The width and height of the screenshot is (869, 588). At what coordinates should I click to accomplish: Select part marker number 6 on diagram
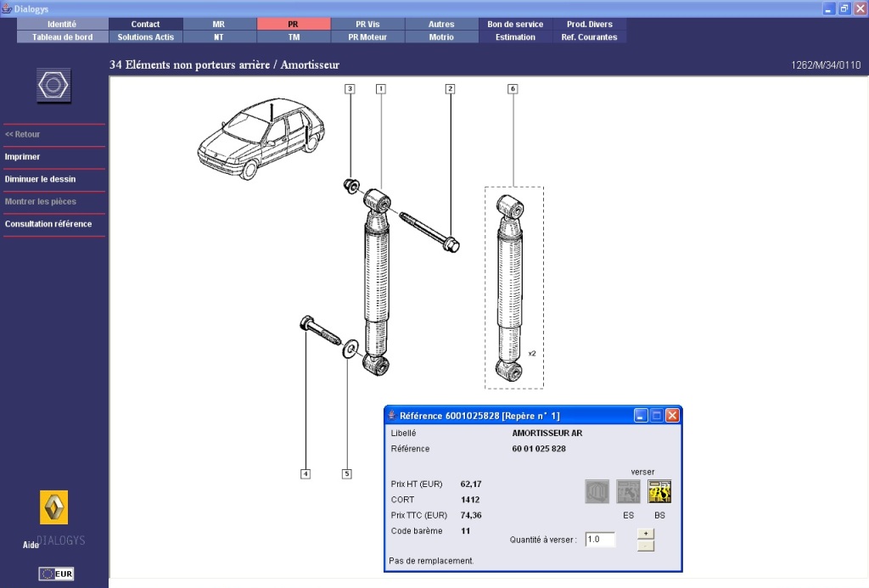(x=513, y=88)
